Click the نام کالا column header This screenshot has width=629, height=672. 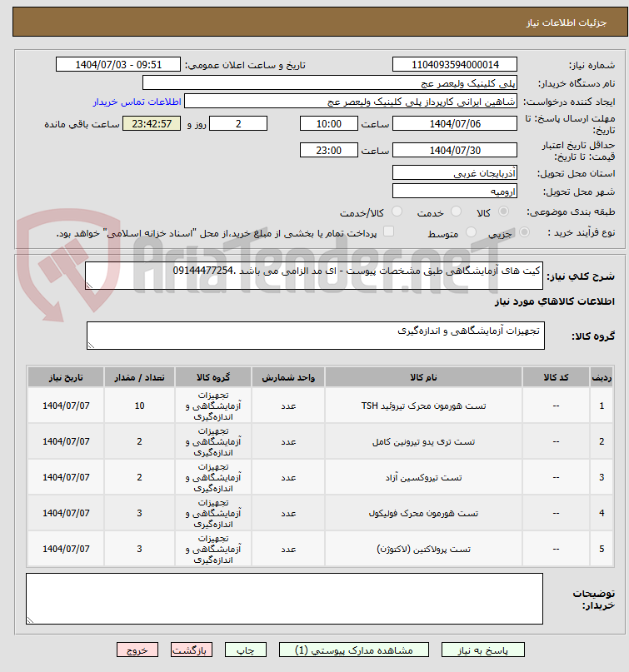coord(423,377)
